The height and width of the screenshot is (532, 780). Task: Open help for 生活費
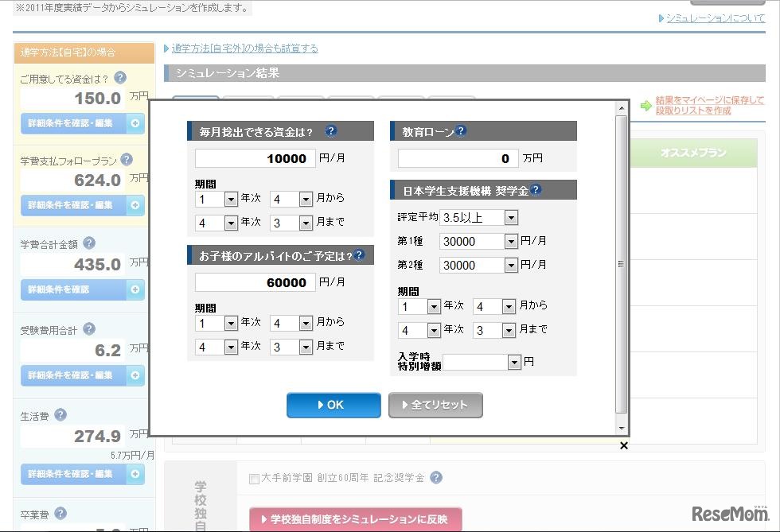point(60,414)
